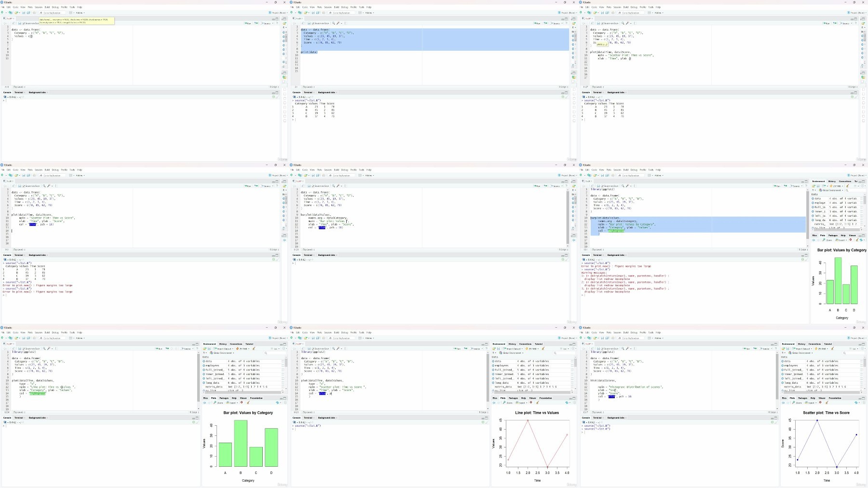The width and height of the screenshot is (868, 488).
Task: Click Remove plot red X in Scatter plot window
Action: pyautogui.click(x=820, y=403)
